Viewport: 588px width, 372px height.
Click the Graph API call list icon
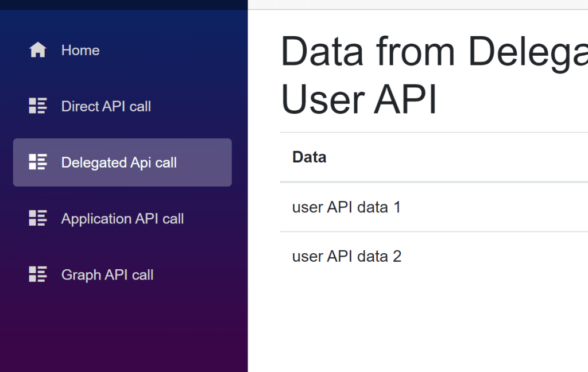(37, 274)
